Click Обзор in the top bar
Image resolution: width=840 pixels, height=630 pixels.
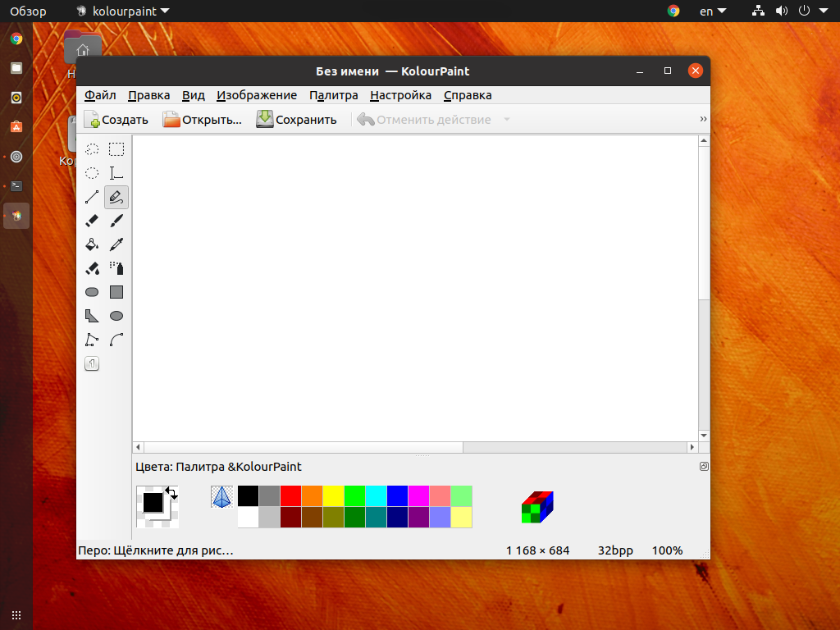tap(28, 11)
